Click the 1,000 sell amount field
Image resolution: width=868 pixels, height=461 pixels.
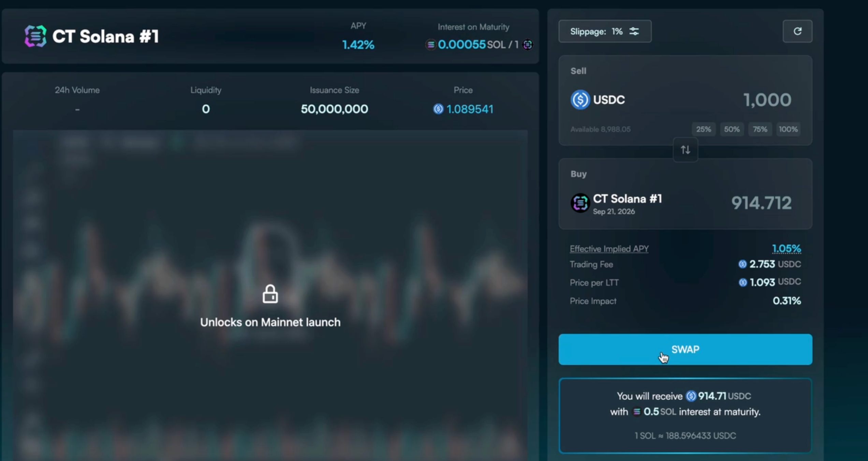[767, 100]
